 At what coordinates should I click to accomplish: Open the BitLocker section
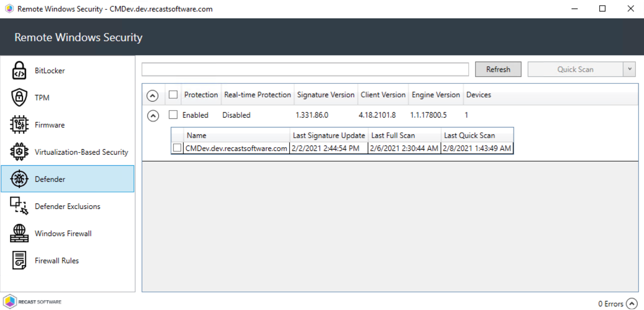68,70
